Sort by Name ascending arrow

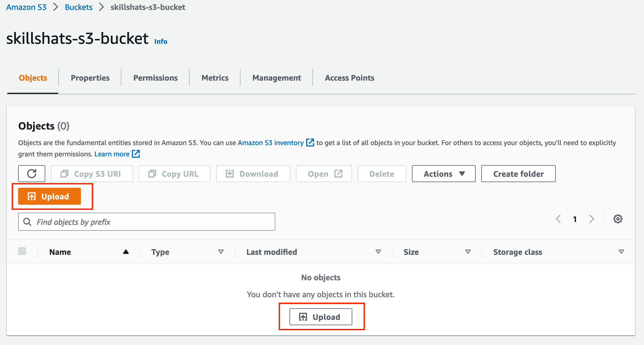click(126, 252)
